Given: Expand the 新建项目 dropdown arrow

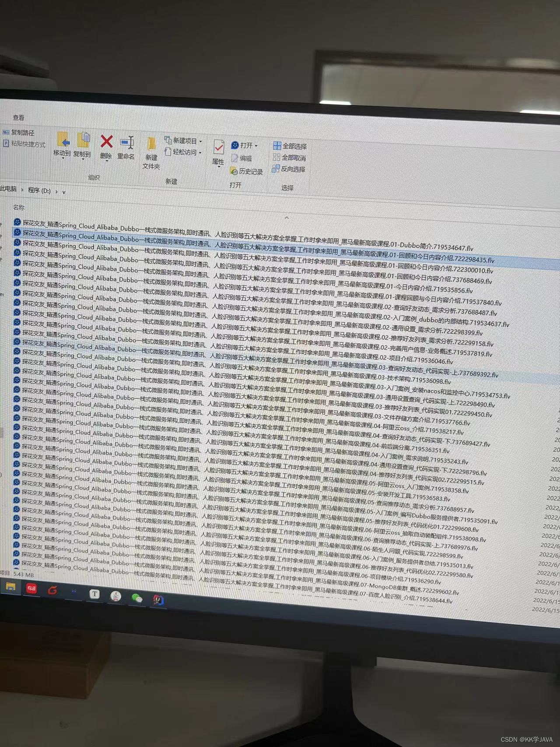Looking at the screenshot, I should click(x=201, y=141).
